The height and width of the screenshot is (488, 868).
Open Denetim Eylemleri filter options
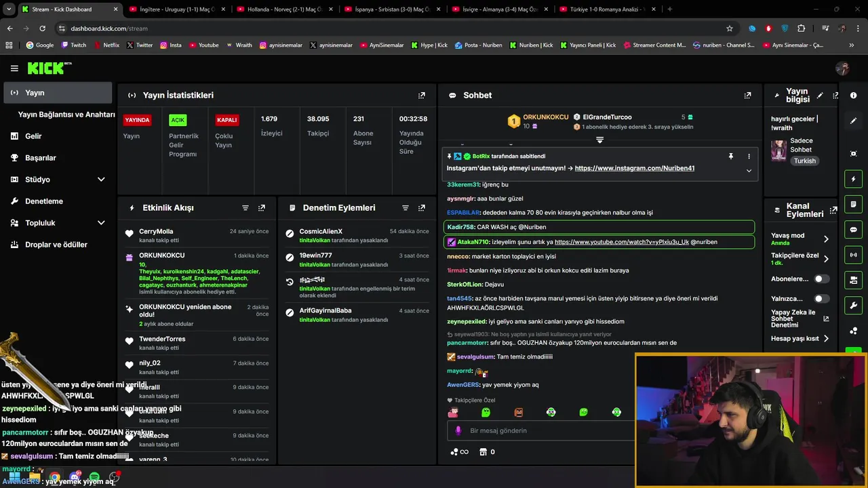coord(406,208)
